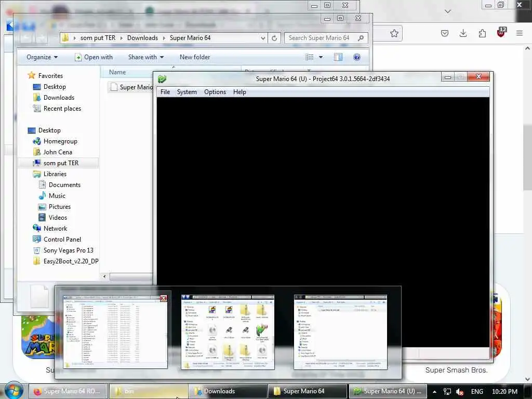Open the File menu in Project64

[165, 92]
